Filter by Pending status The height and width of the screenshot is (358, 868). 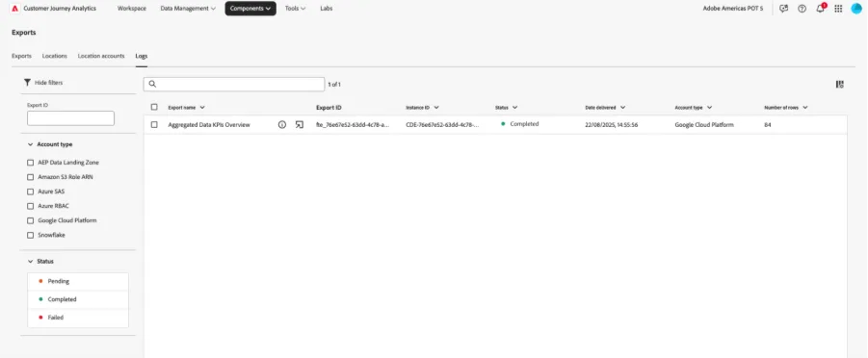78,281
